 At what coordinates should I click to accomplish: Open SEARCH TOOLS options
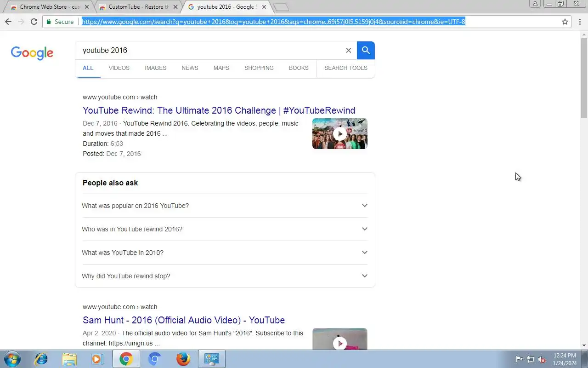pyautogui.click(x=346, y=68)
